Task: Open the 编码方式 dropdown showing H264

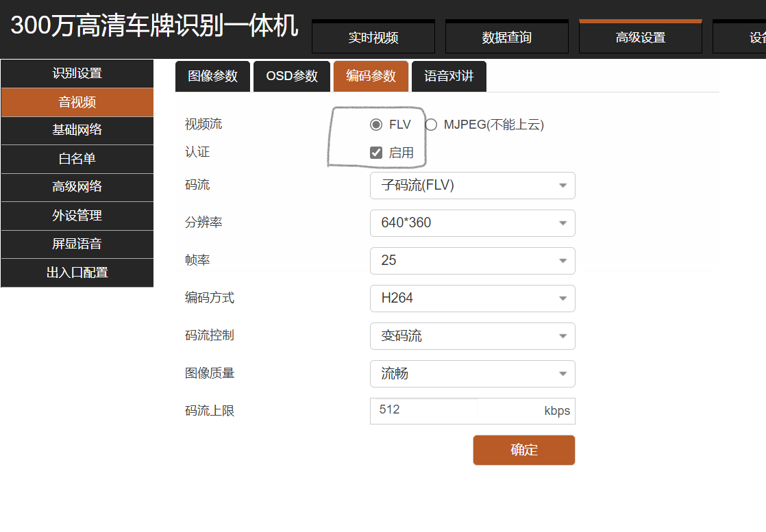Action: 472,299
